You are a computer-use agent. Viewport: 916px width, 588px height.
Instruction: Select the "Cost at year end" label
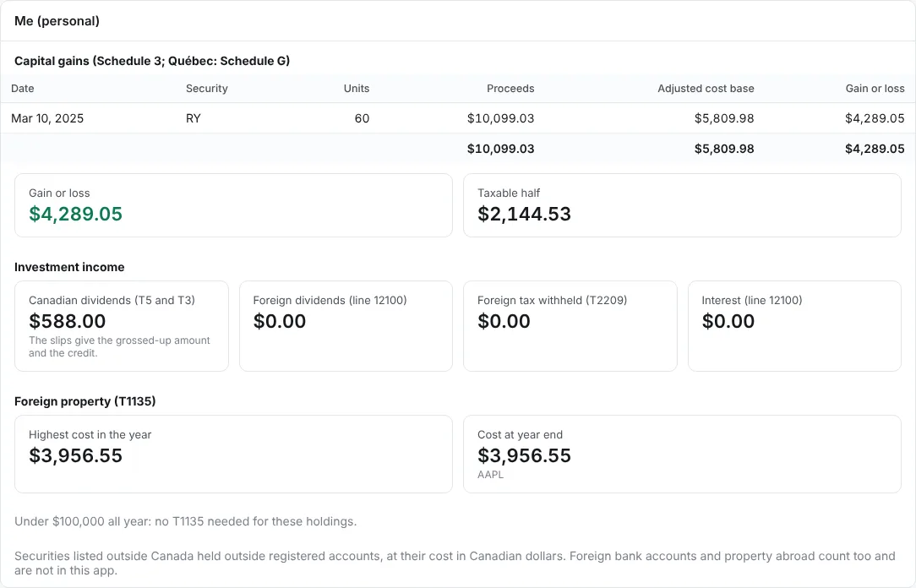pos(520,434)
